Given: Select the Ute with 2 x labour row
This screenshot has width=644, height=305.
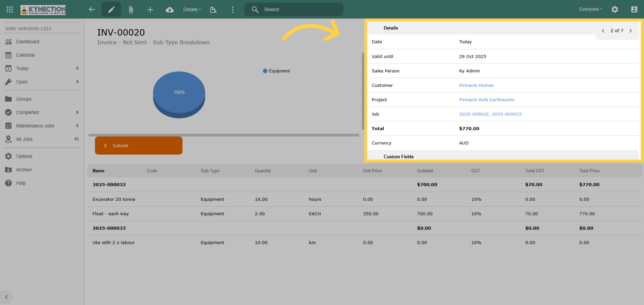Looking at the screenshot, I should pyautogui.click(x=365, y=243).
